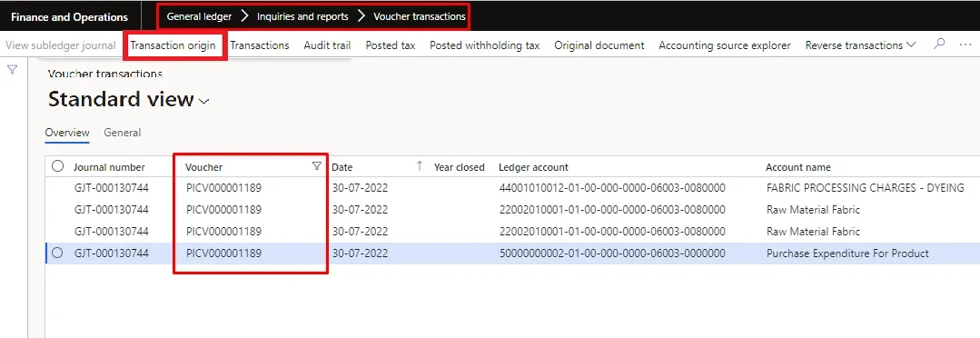
Task: Open the Transactions action
Action: 260,45
